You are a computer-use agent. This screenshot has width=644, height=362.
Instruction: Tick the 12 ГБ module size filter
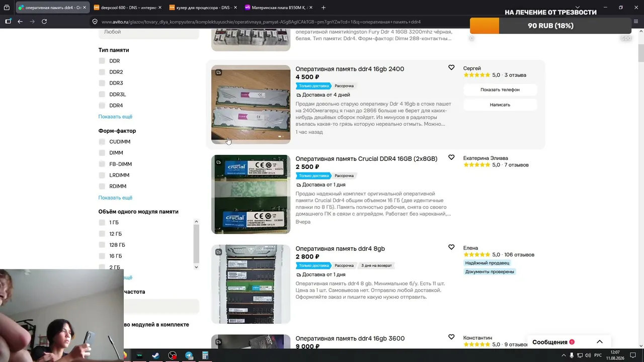coord(102,234)
